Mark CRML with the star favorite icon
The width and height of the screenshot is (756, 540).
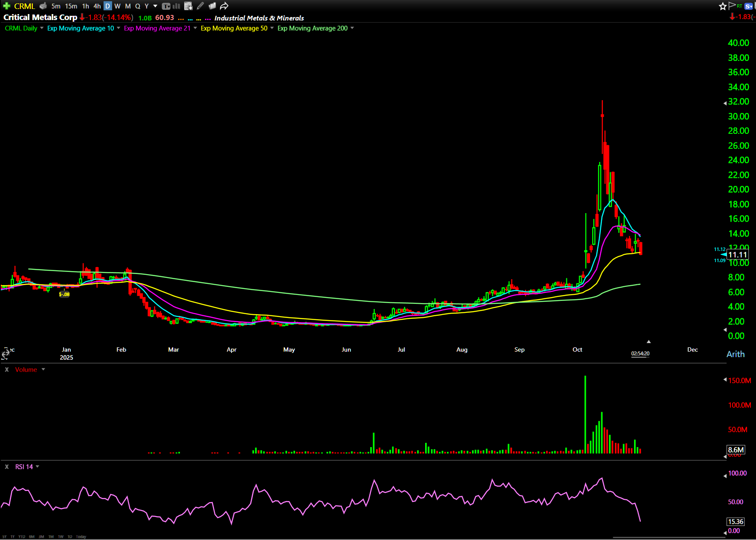tap(722, 6)
